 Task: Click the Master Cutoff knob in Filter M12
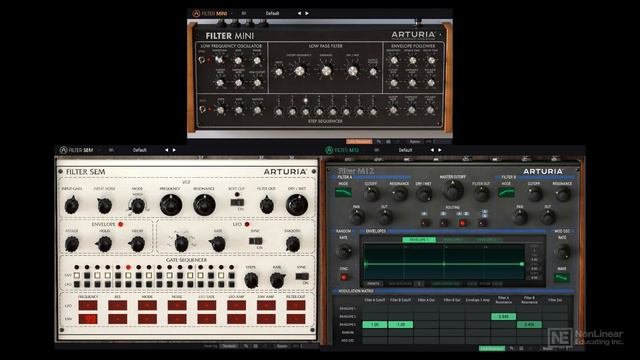[453, 191]
